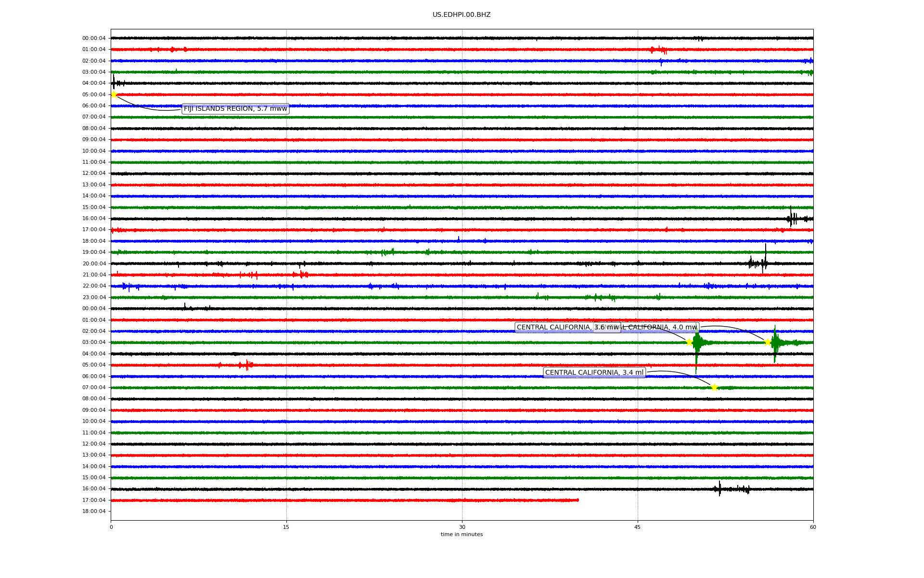The image size is (924, 578).
Task: Select the 19:00:04 row label
Action: tap(94, 252)
